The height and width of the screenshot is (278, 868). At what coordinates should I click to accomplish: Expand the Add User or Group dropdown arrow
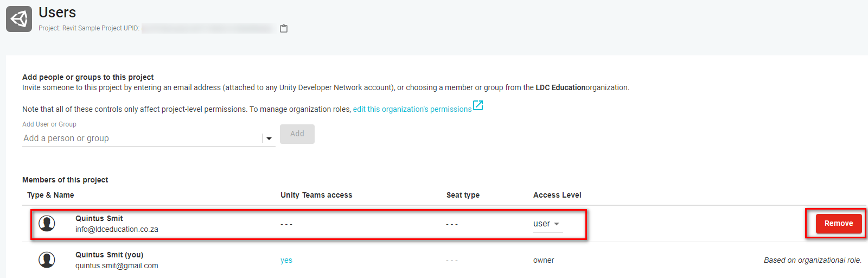[x=269, y=138]
